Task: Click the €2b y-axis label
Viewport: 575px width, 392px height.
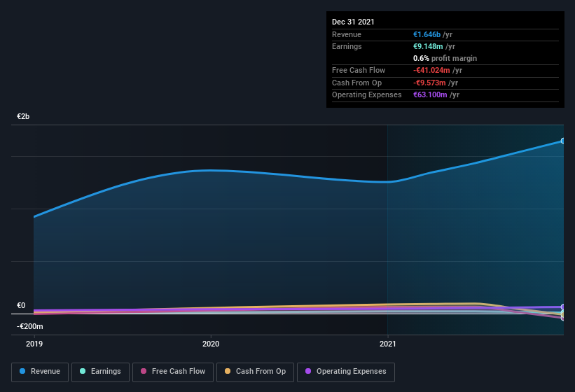Action: click(x=23, y=116)
